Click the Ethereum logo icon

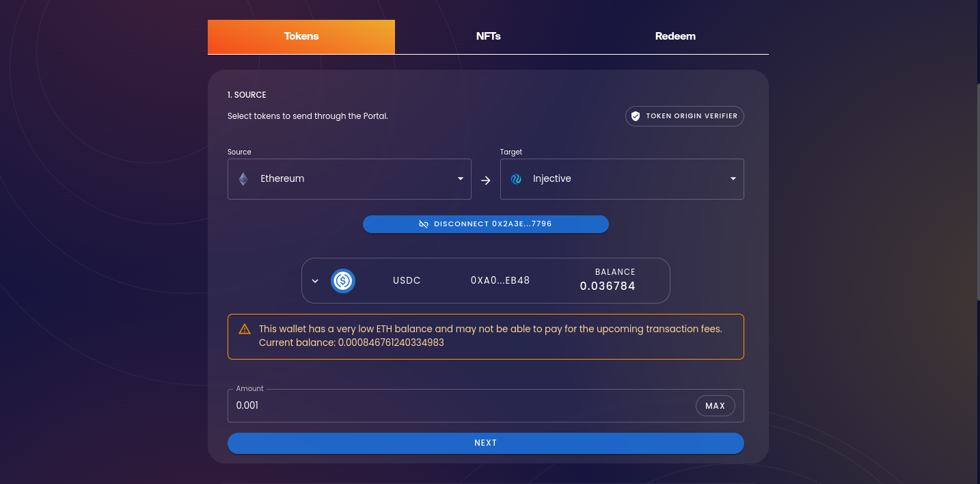pos(243,179)
